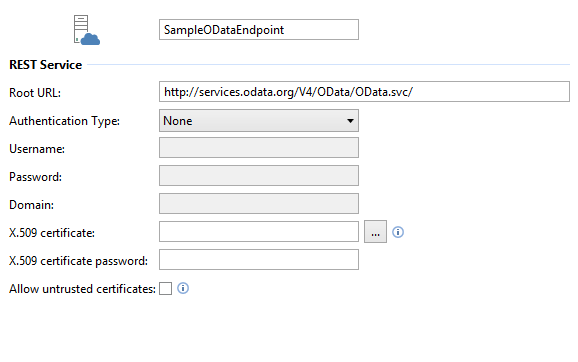The width and height of the screenshot is (578, 362).
Task: Click the server cloud endpoint icon
Action: [x=87, y=30]
